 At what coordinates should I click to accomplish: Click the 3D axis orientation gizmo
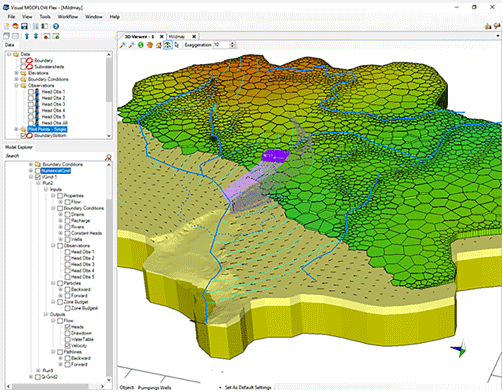[x=459, y=349]
